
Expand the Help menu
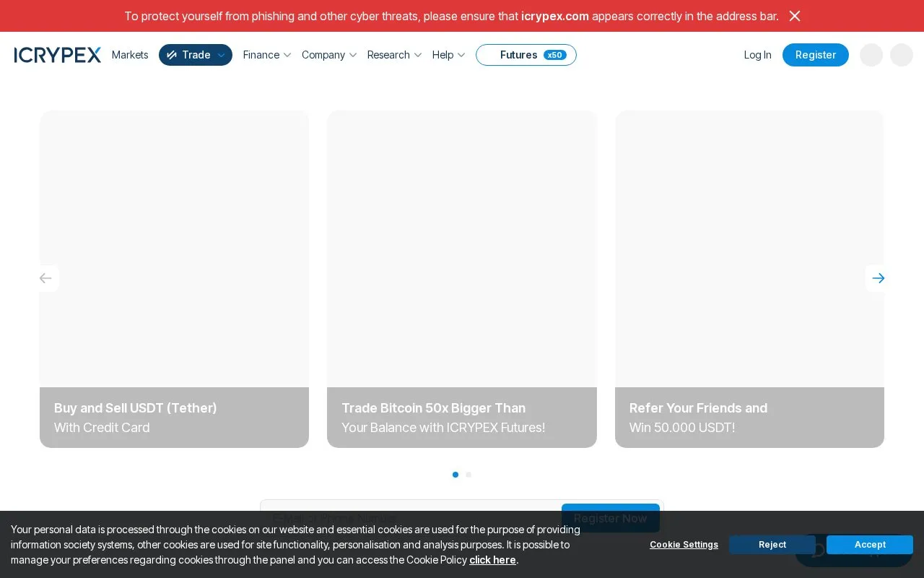(448, 55)
